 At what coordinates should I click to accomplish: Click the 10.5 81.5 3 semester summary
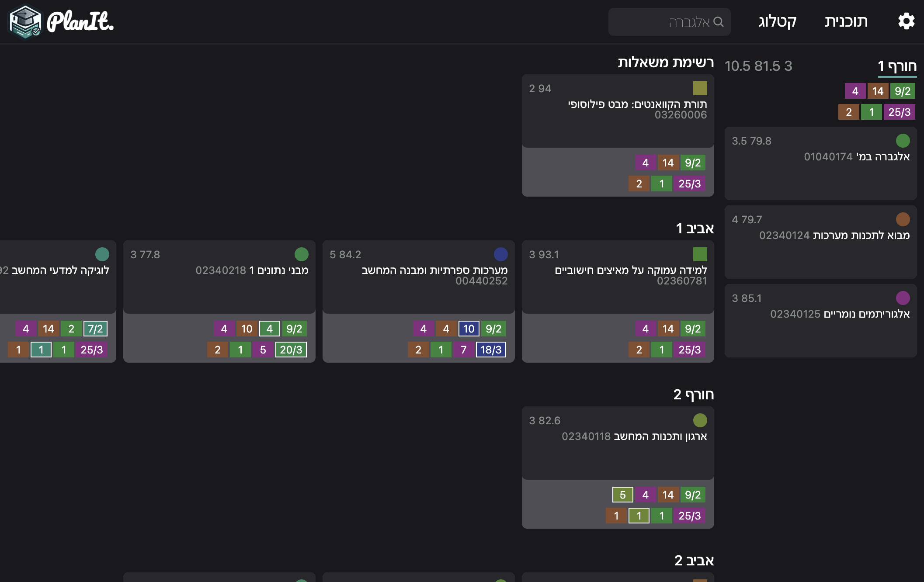[758, 66]
